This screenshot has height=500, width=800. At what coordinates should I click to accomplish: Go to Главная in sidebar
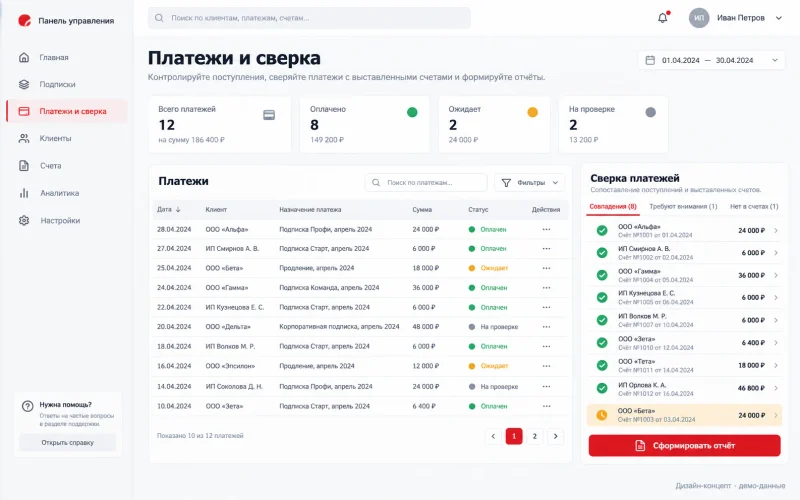(67, 57)
